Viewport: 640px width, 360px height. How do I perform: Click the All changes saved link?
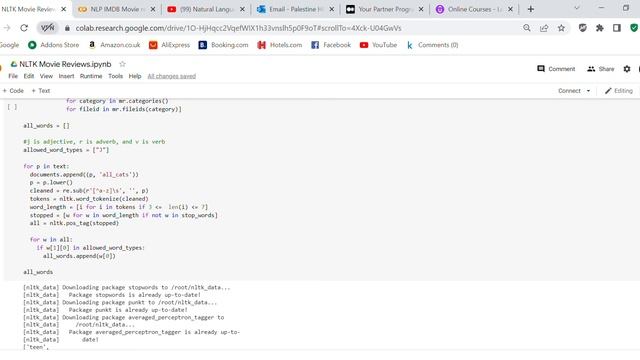172,76
